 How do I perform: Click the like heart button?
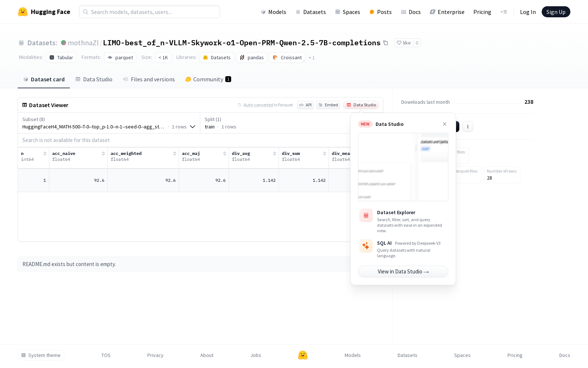404,43
